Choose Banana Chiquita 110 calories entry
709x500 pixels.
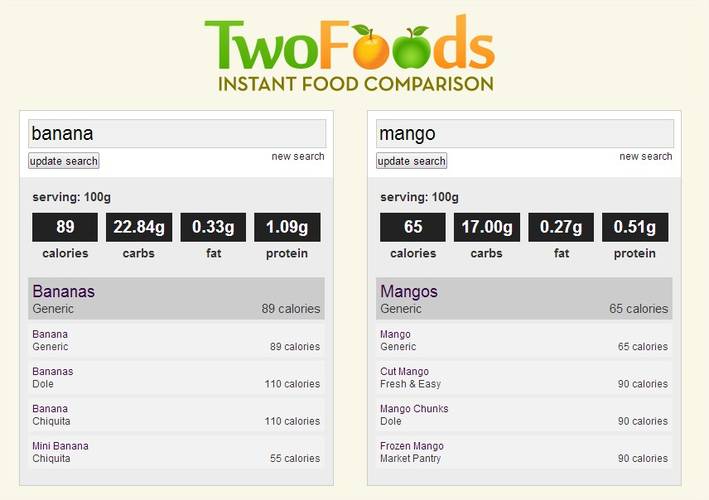click(176, 415)
